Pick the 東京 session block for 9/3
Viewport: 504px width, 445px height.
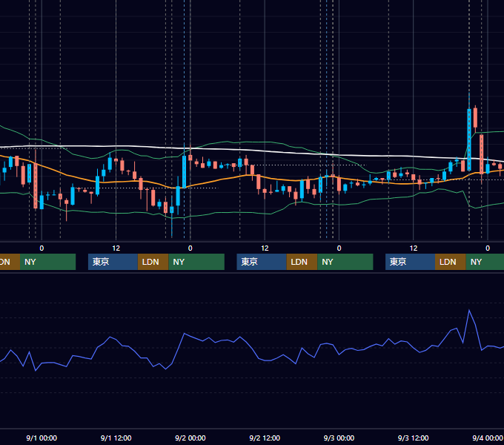click(x=410, y=262)
